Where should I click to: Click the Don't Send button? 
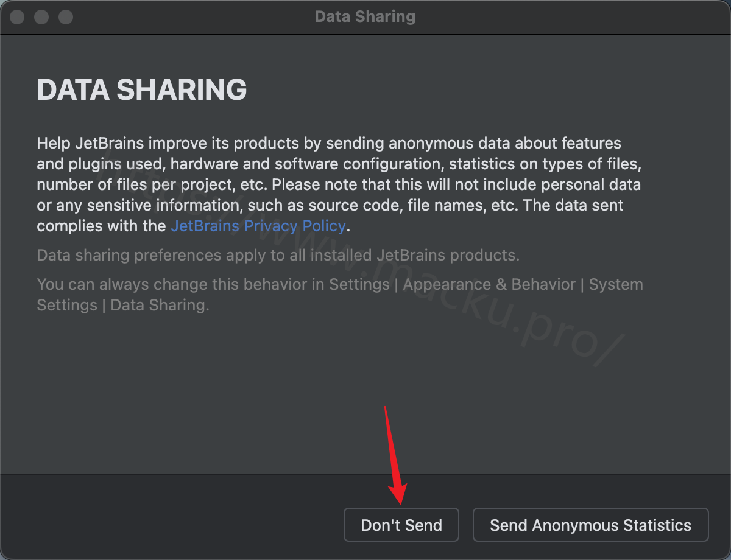[401, 525]
